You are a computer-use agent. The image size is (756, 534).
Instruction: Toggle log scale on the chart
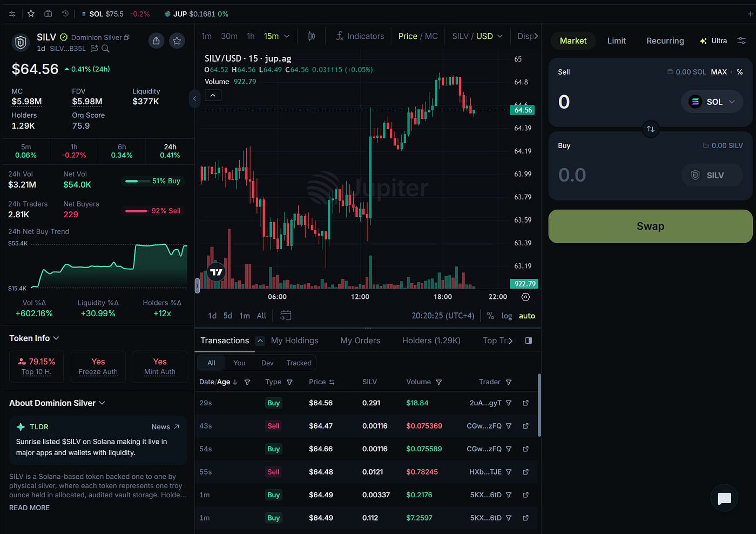click(x=507, y=316)
